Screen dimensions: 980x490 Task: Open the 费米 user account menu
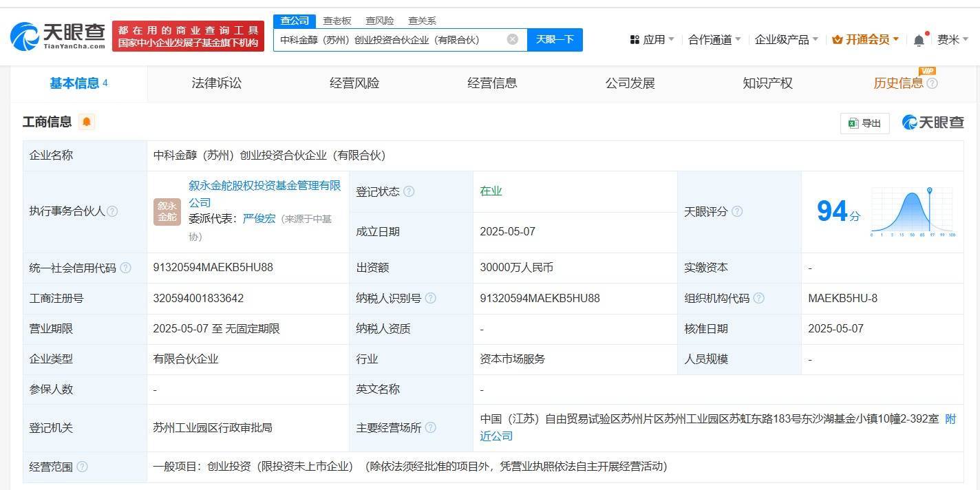pos(953,40)
